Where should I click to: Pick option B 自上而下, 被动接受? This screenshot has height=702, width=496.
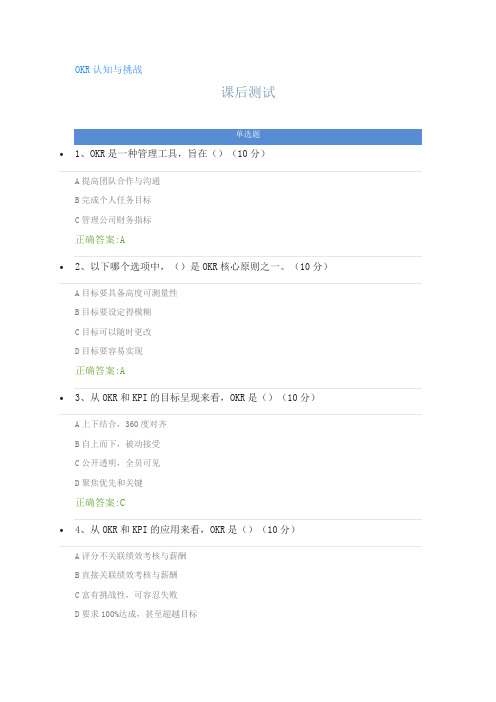tap(117, 444)
